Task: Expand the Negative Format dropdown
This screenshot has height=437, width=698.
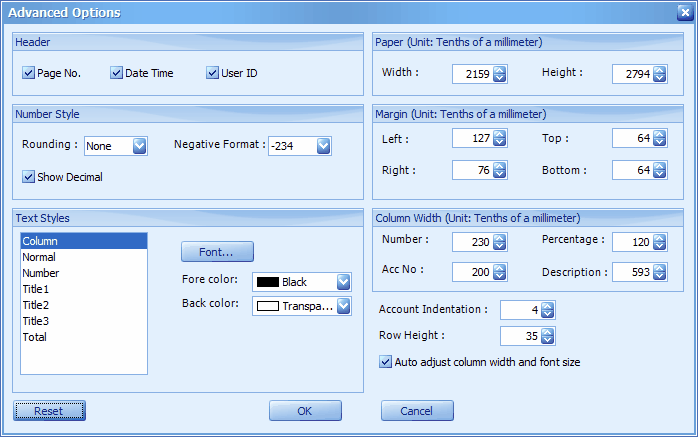Action: 323,146
